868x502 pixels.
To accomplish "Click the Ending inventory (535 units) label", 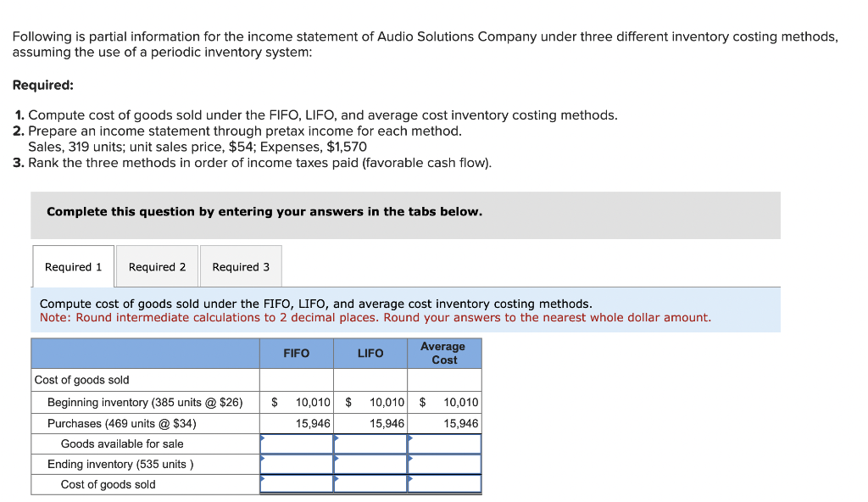I will pyautogui.click(x=120, y=465).
